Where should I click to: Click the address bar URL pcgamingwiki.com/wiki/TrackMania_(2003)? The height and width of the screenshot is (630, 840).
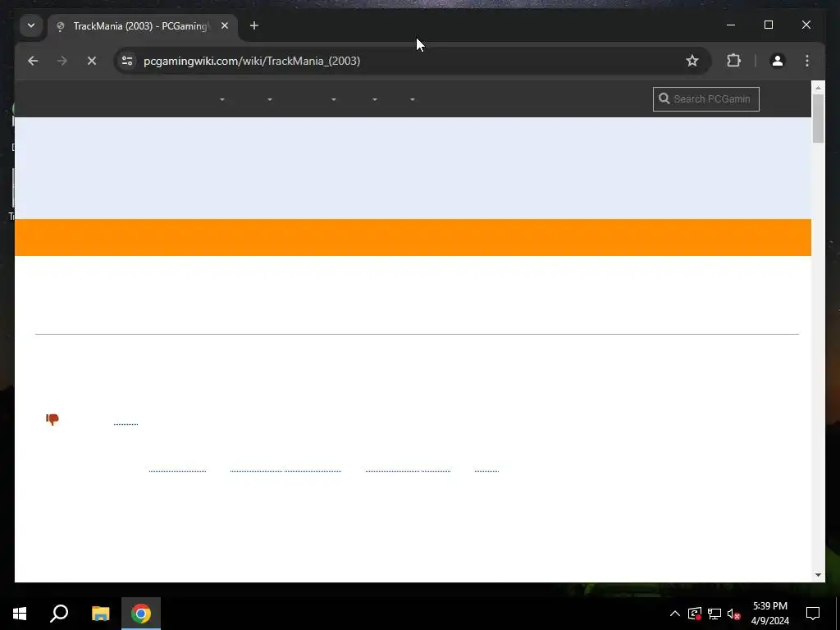click(x=252, y=61)
